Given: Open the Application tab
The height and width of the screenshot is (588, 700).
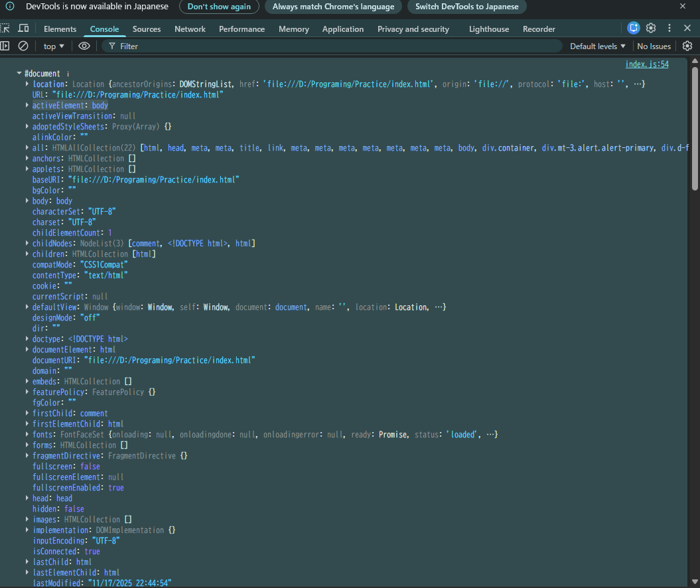Looking at the screenshot, I should point(343,29).
